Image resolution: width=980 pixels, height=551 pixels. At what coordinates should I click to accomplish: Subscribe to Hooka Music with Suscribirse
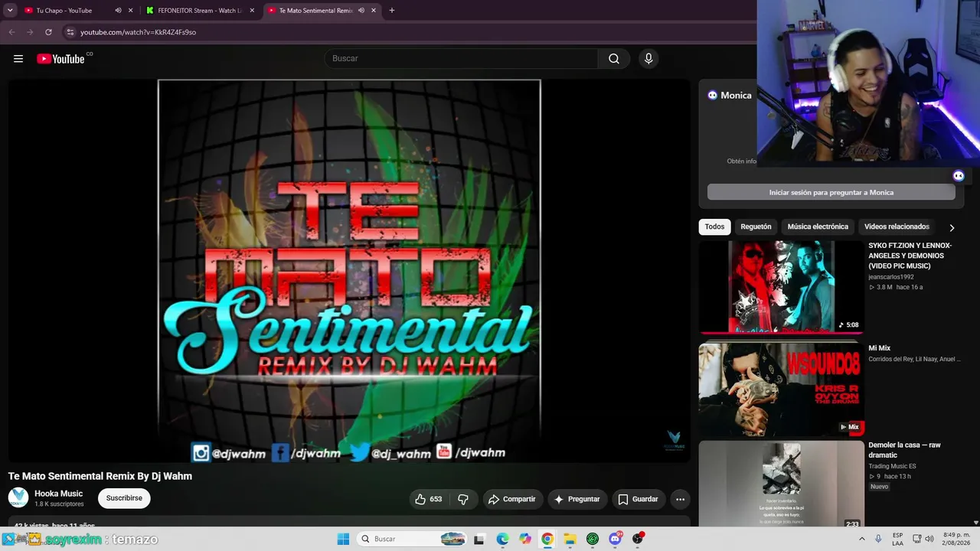(124, 498)
